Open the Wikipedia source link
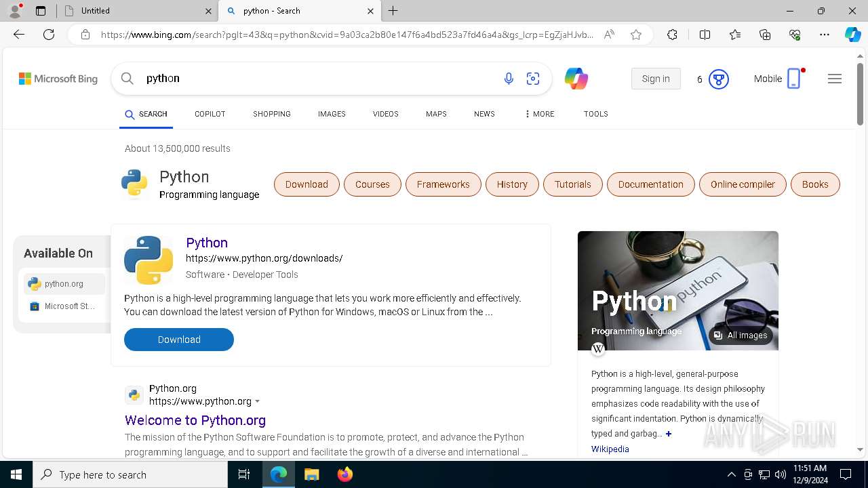868x488 pixels. (x=610, y=449)
